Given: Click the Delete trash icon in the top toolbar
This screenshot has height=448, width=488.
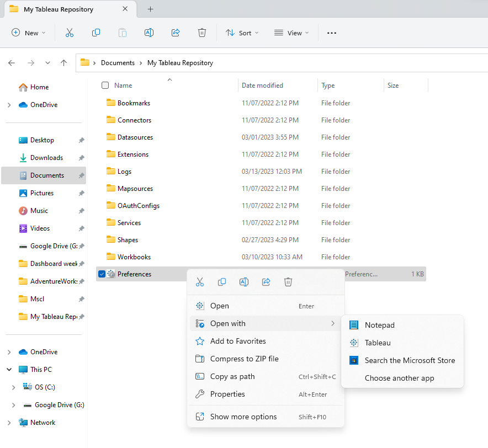Looking at the screenshot, I should coord(202,33).
